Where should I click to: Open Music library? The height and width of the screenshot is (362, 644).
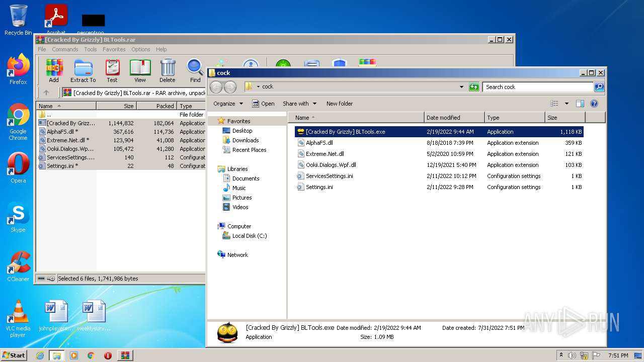pyautogui.click(x=239, y=188)
